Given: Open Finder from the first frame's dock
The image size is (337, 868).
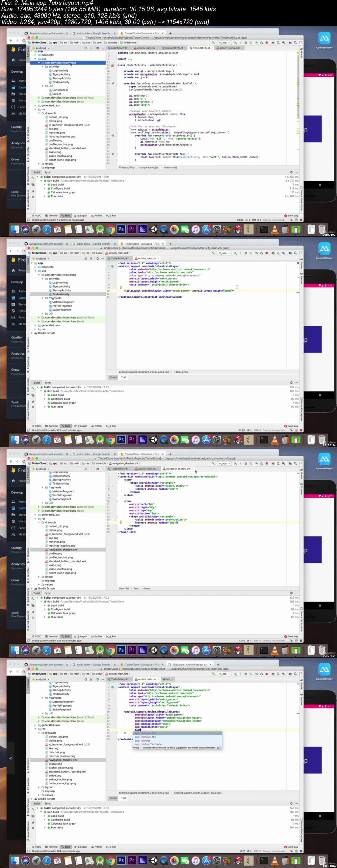Looking at the screenshot, I should [15, 229].
